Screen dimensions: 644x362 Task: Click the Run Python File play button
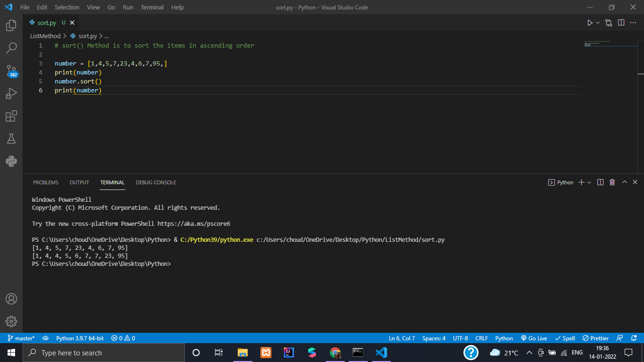tap(589, 23)
